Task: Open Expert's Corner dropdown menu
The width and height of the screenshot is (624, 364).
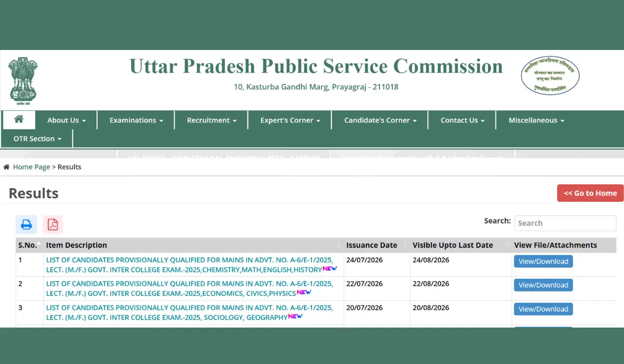Action: (x=290, y=120)
